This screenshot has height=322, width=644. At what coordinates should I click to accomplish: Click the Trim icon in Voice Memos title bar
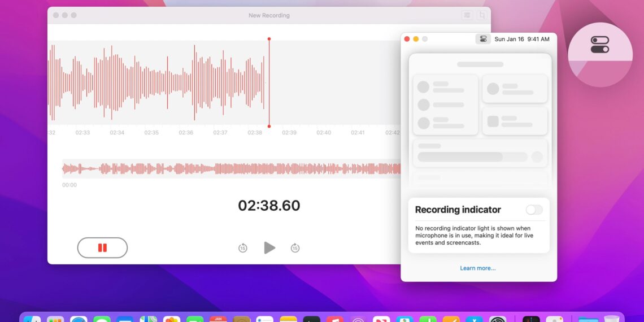[x=481, y=15]
